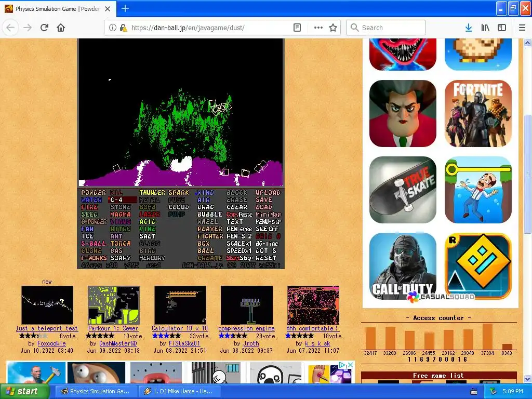Viewport: 532px width, 399px height.
Task: Click the AdChoices triangle icon on the banner
Action: tap(343, 365)
